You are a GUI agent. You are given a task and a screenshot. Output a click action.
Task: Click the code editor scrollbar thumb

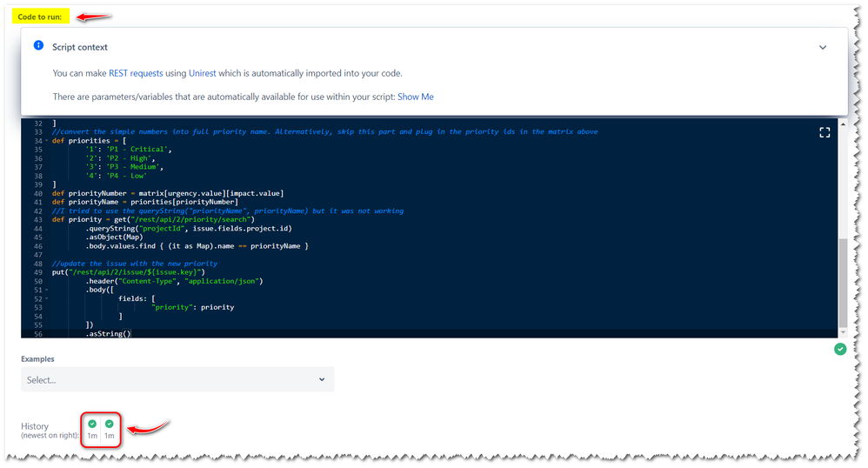(843, 283)
